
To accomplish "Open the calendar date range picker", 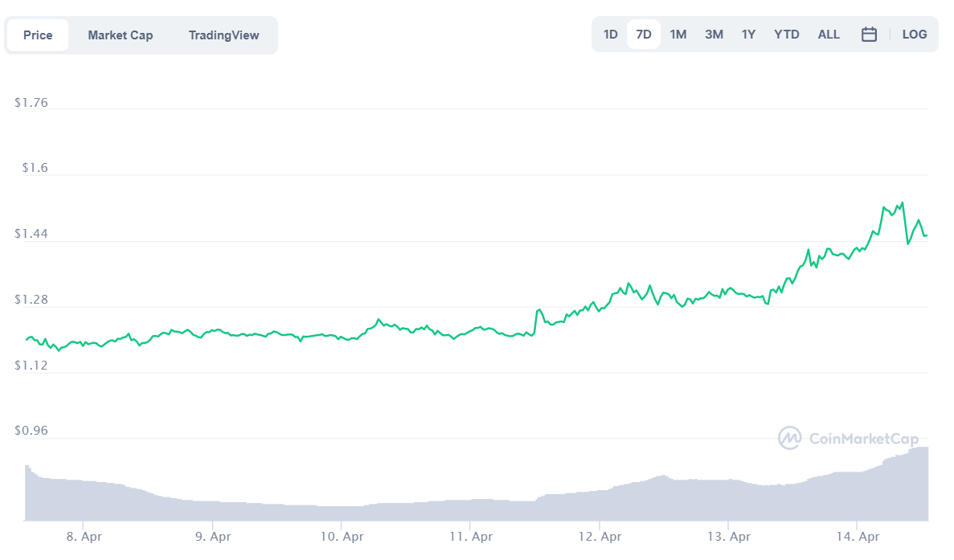I will [869, 35].
